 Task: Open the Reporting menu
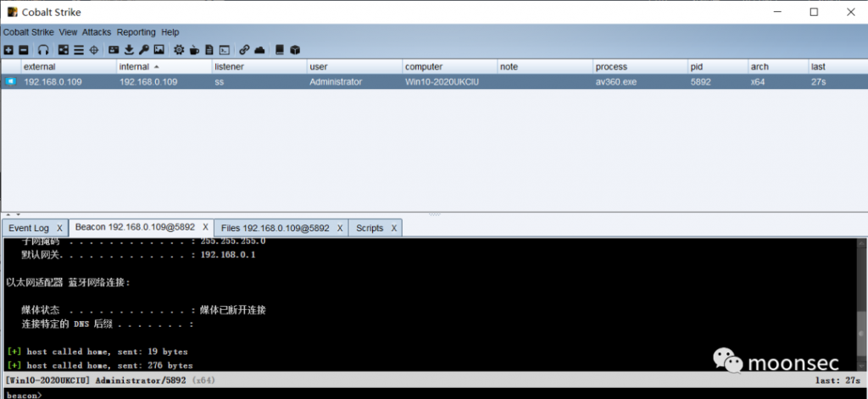click(136, 32)
